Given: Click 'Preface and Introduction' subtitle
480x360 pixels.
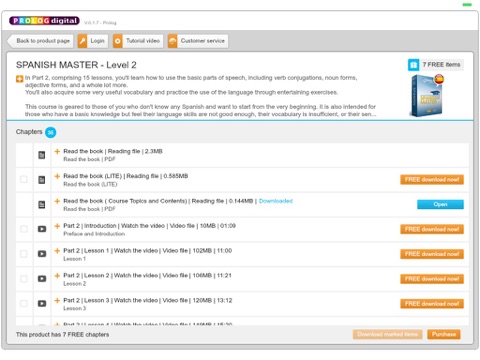Looking at the screenshot, I should pos(94,234).
